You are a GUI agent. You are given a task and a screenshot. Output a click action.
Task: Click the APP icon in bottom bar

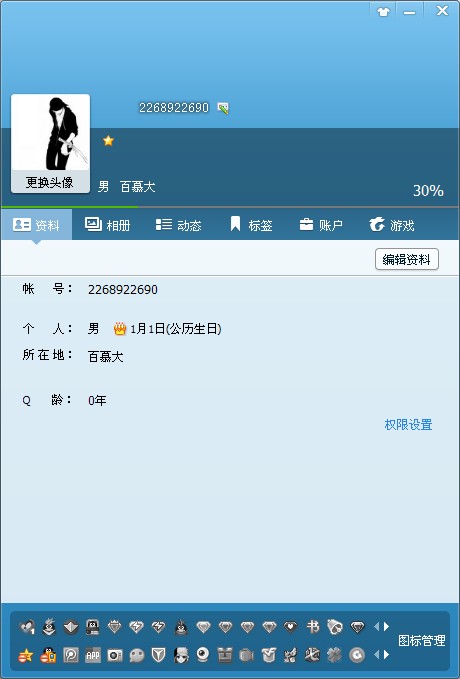coord(93,655)
